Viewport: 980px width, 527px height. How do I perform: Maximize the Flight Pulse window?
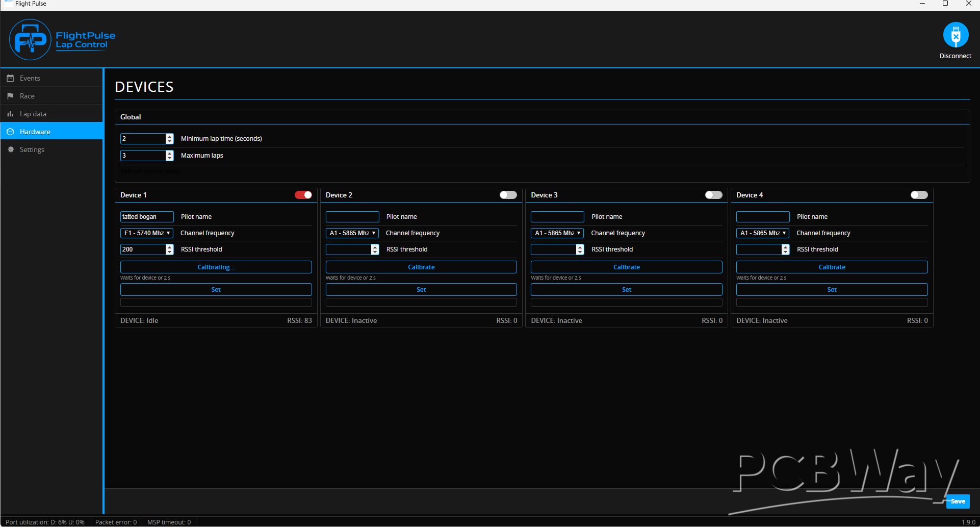point(945,4)
